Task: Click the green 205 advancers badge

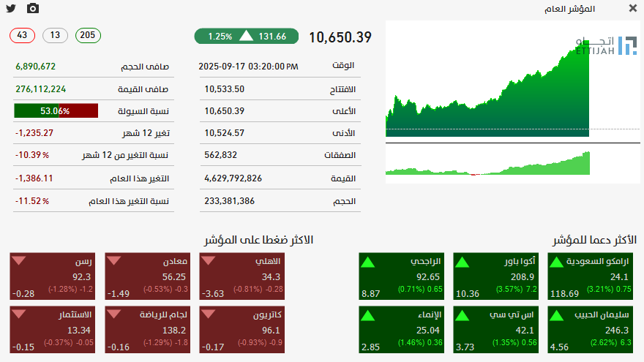Action: pos(88,35)
